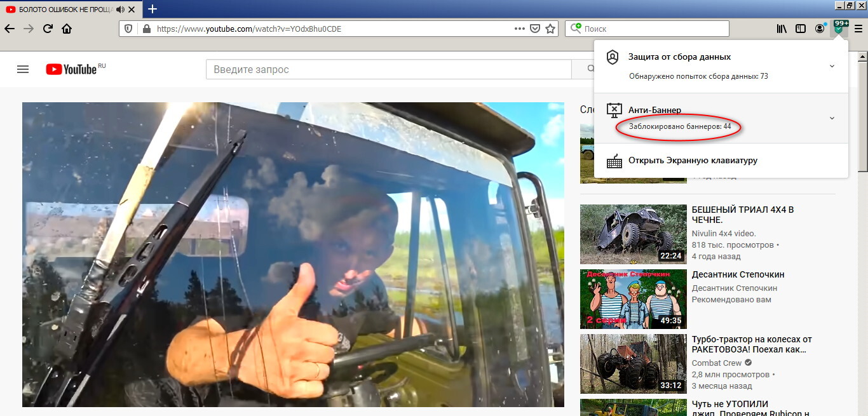Image resolution: width=868 pixels, height=416 pixels.
Task: Open Nivulin 4x4 video channel
Action: [724, 234]
